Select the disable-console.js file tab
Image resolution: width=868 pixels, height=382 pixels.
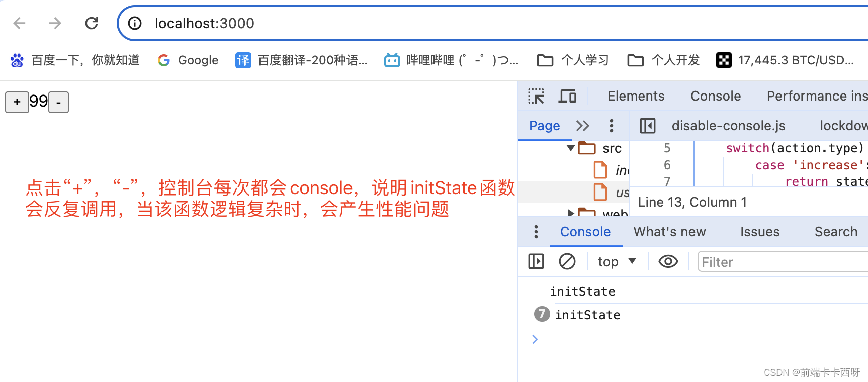coord(728,126)
